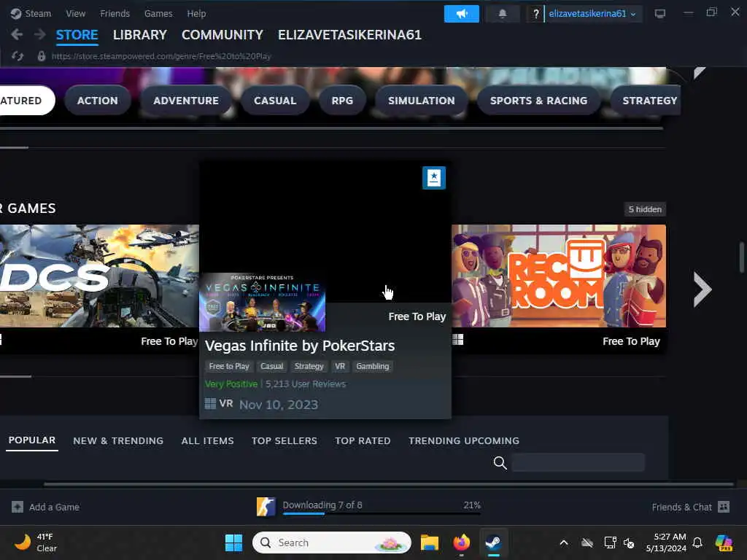Select the ADVENTURE genre pill

coord(186,101)
